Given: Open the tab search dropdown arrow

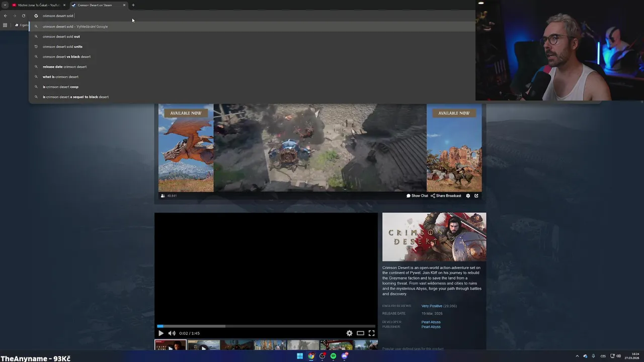Looking at the screenshot, I should pyautogui.click(x=5, y=5).
